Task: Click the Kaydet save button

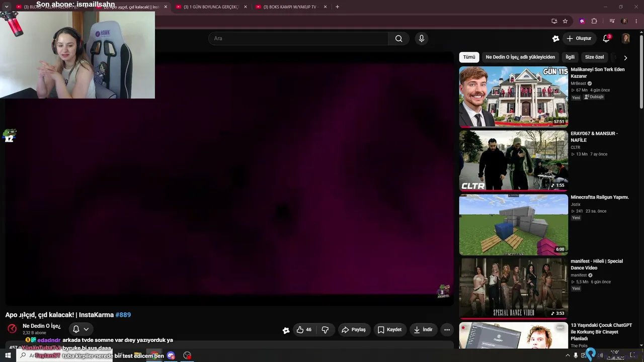Action: (x=389, y=330)
